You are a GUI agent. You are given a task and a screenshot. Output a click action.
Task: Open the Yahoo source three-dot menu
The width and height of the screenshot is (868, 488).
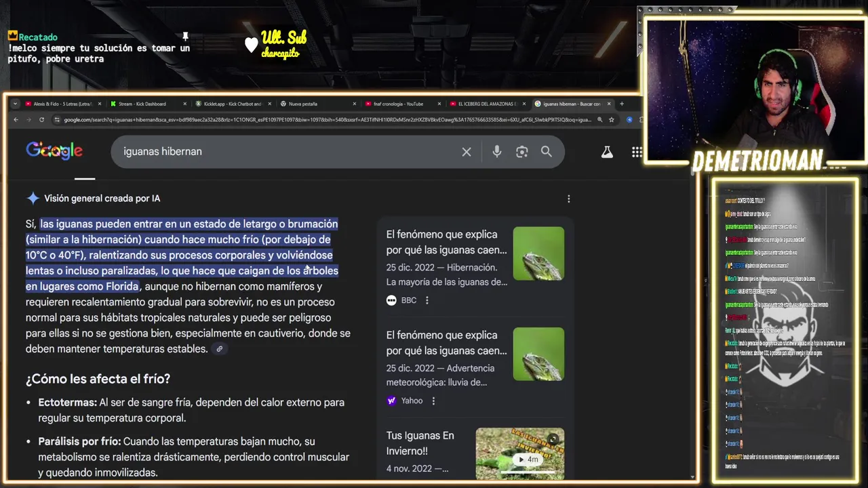pos(433,401)
